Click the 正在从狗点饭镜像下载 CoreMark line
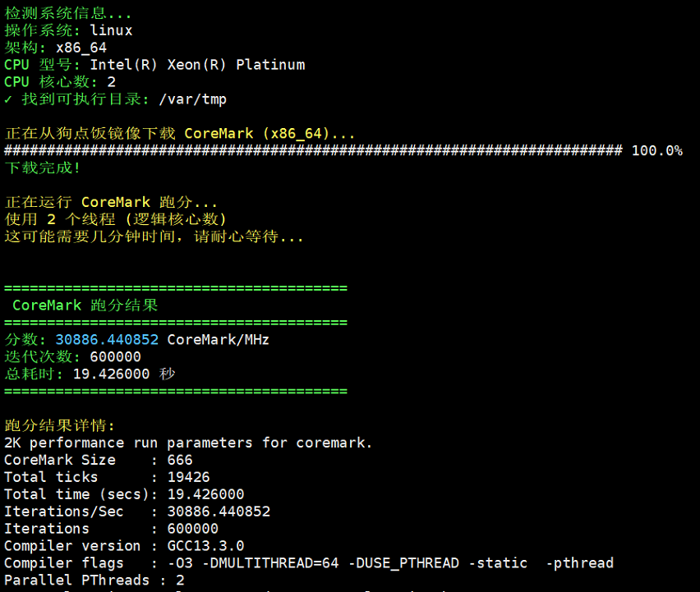This screenshot has height=592, width=700. click(x=180, y=134)
